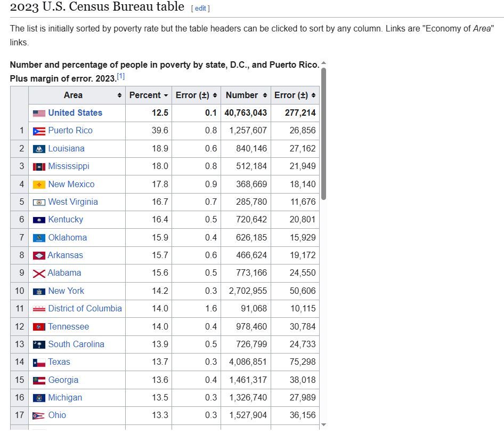Viewport: 504px width, 433px height.
Task: Select the 18.9 percent cell for Louisiana
Action: (149, 149)
